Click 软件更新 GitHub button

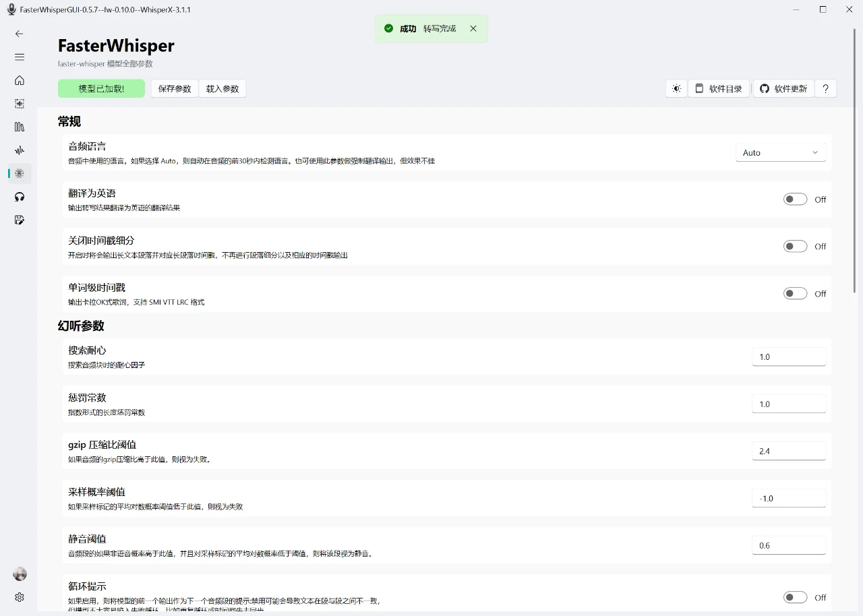(x=783, y=88)
